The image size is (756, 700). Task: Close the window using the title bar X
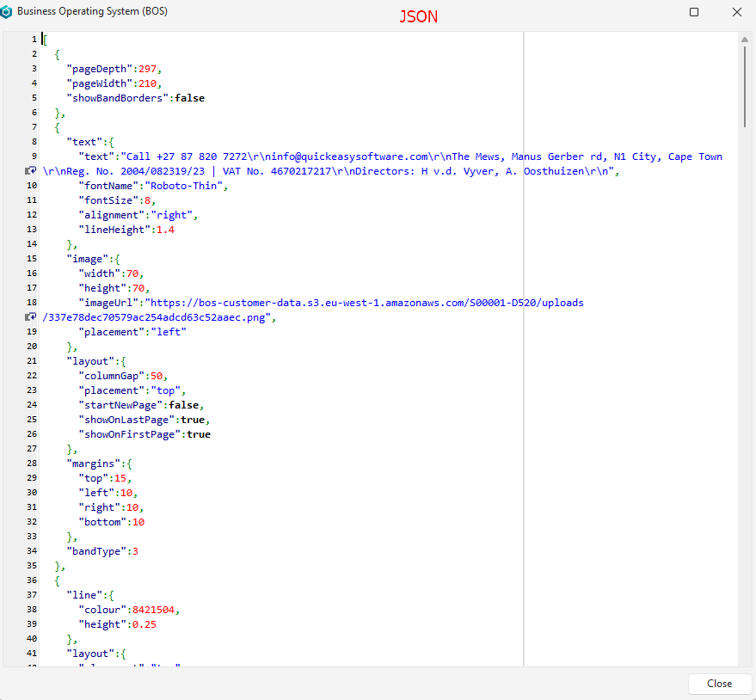coord(736,12)
